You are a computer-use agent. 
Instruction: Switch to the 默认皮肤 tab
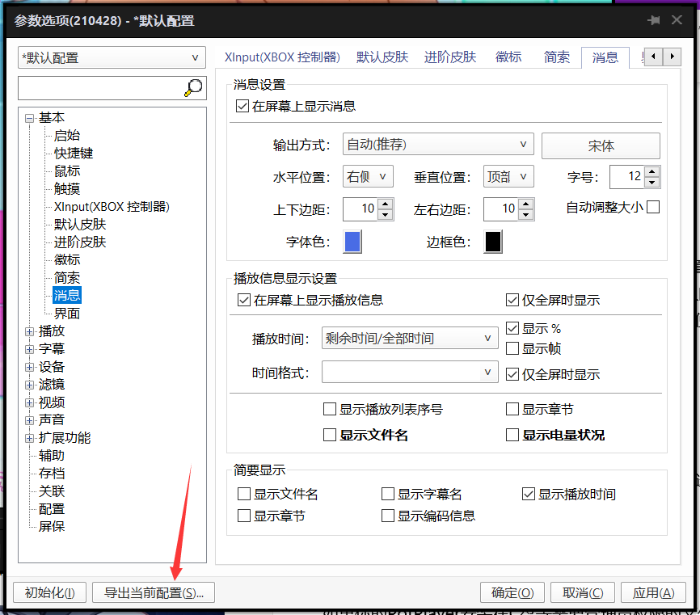click(382, 57)
